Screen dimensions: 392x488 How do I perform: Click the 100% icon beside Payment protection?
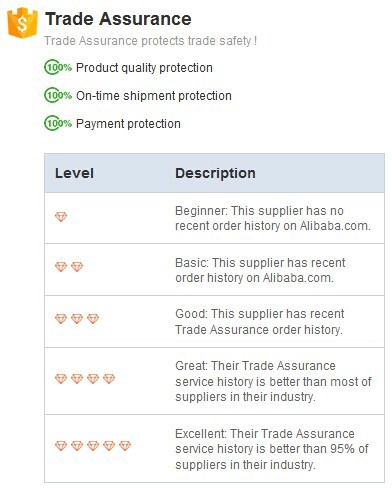pos(58,124)
